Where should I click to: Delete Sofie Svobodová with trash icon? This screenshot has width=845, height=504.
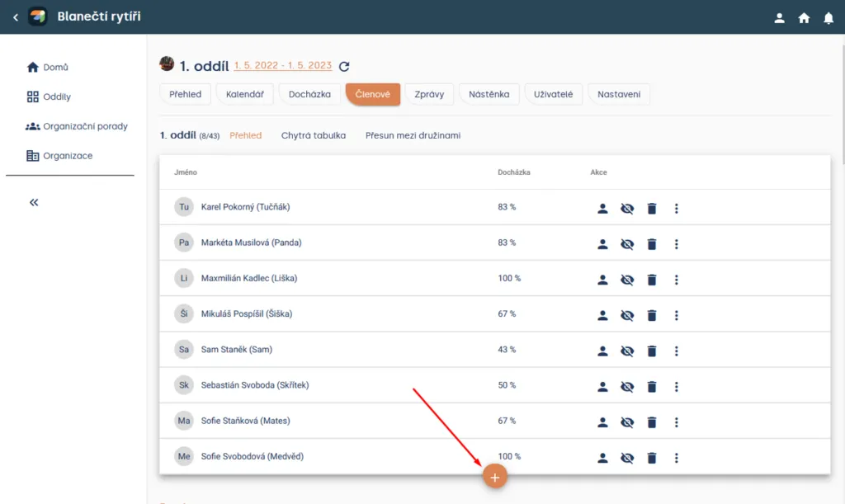[x=652, y=458]
